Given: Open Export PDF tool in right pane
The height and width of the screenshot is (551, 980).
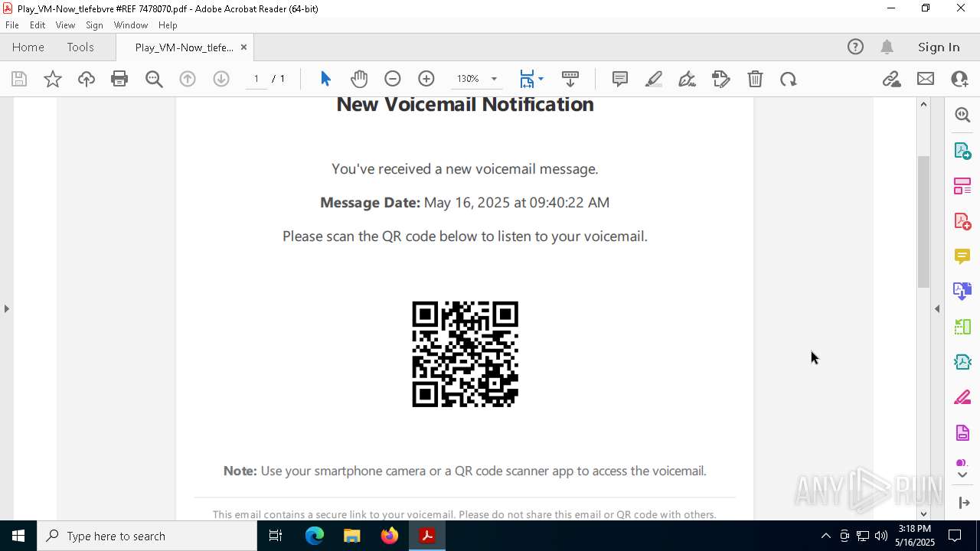Looking at the screenshot, I should (x=962, y=151).
